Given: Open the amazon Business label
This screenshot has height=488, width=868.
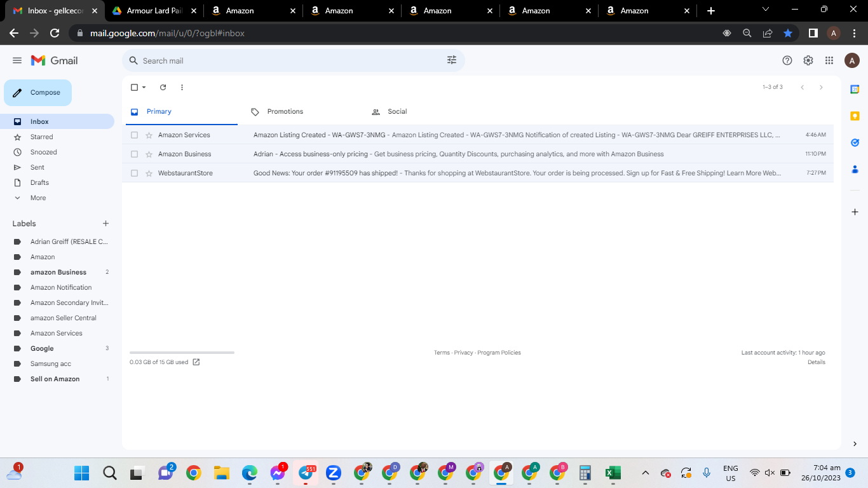Looking at the screenshot, I should [57, 272].
